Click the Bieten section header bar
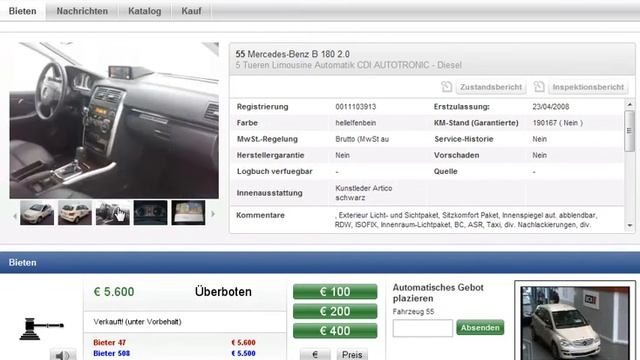640x360 pixels. pos(320,262)
